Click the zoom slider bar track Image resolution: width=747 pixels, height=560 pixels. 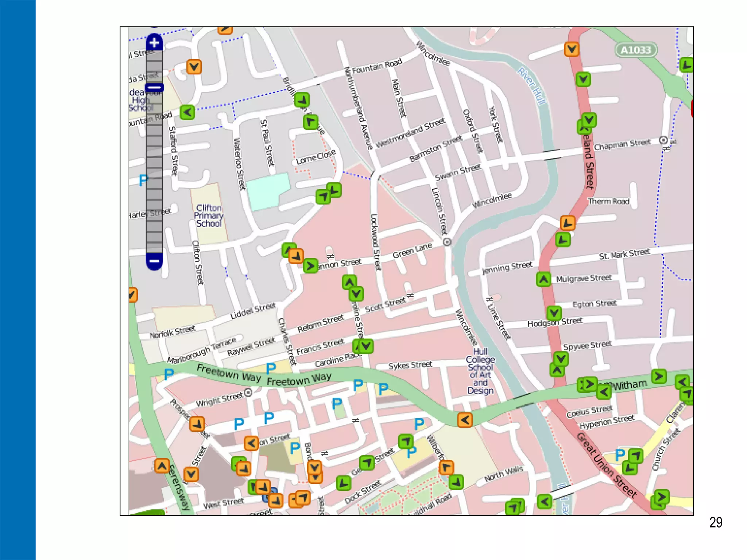click(x=154, y=175)
